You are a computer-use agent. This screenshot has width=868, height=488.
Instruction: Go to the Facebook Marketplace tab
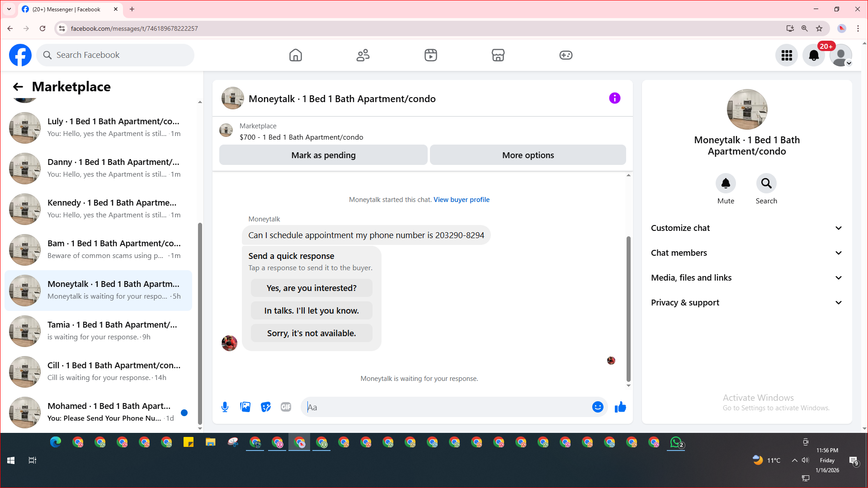click(498, 55)
